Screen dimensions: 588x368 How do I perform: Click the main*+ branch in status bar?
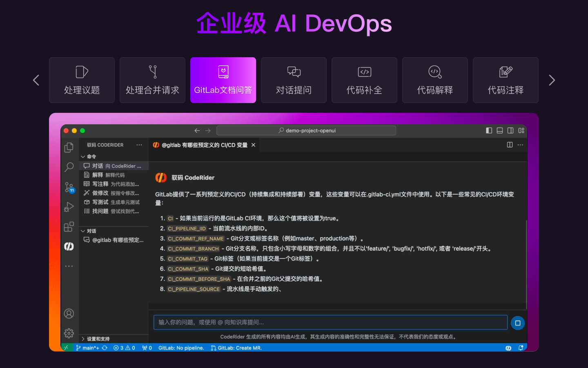[87, 348]
